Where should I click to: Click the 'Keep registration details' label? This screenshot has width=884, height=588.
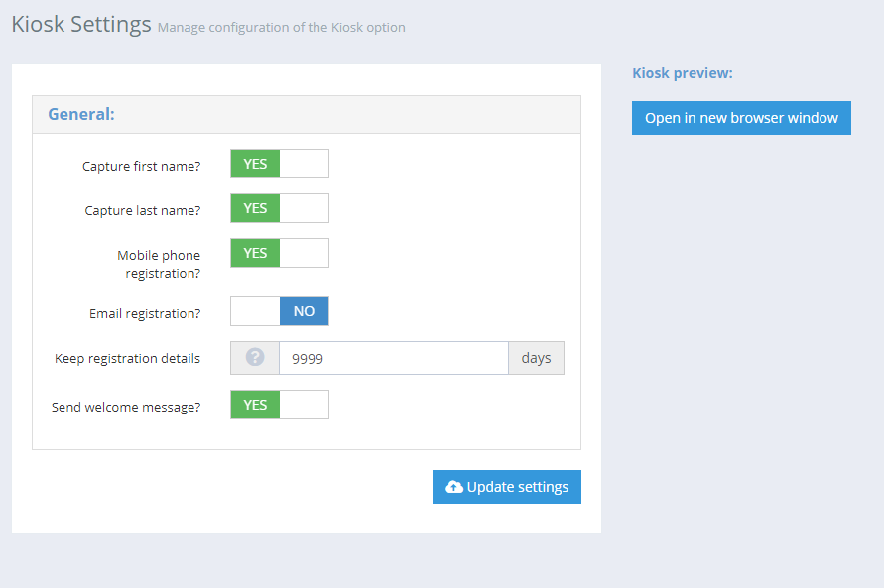pyautogui.click(x=127, y=358)
